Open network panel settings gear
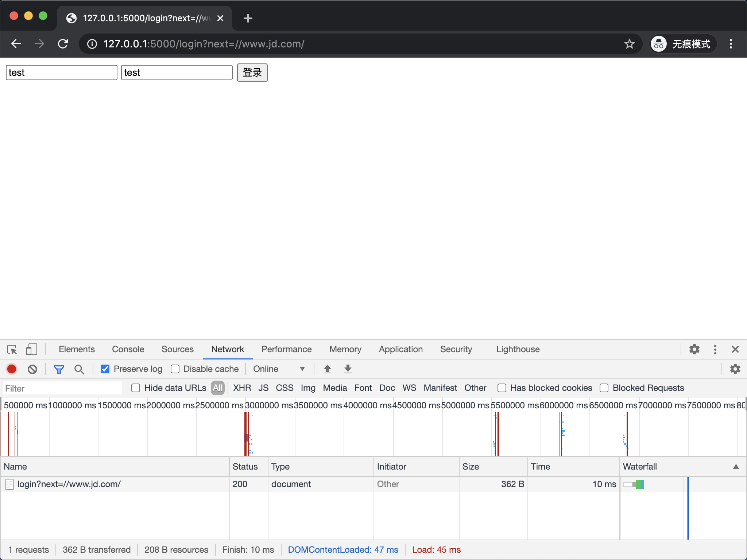Screen dimensions: 747x560 (x=735, y=369)
